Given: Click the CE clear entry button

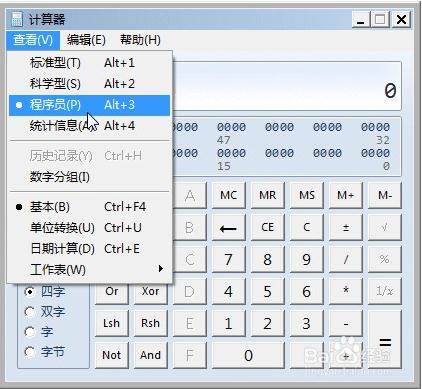Looking at the screenshot, I should (x=268, y=227).
